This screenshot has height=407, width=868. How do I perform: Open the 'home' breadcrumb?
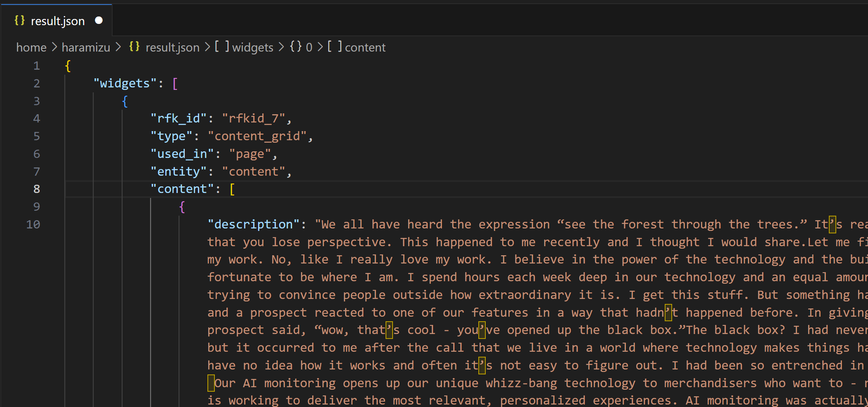coord(31,47)
